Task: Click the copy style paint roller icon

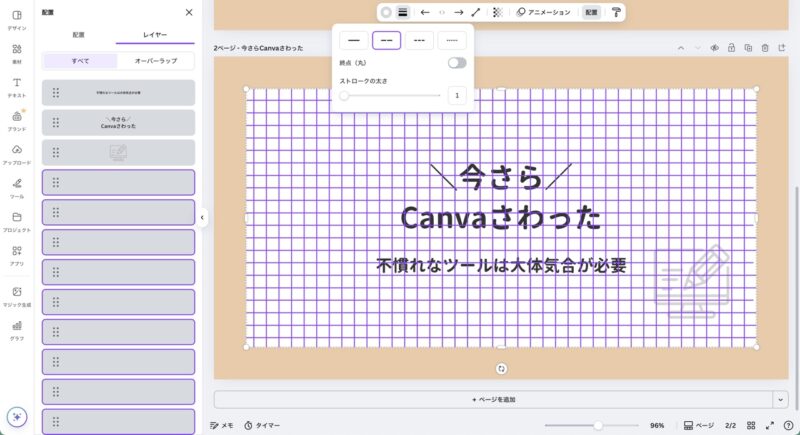Action: [x=616, y=12]
